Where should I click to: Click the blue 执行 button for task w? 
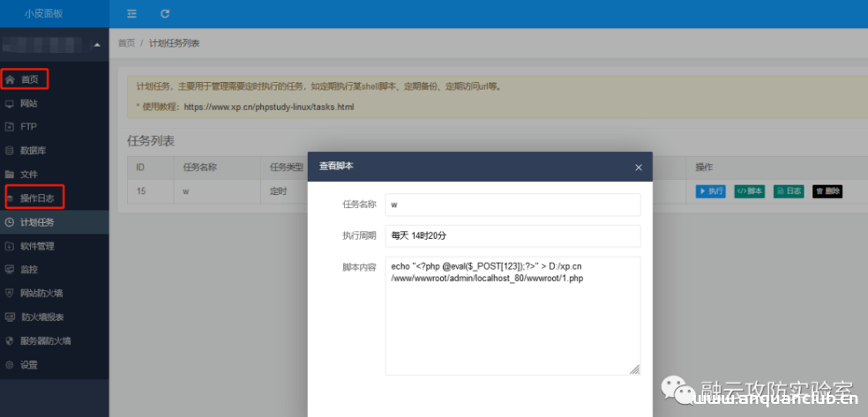tap(710, 191)
